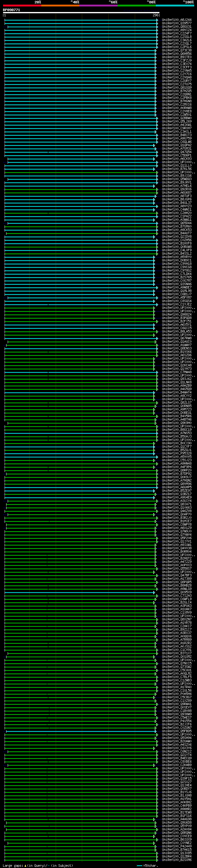Click the UniRef100_C3A2L6 entry
Screen dimensions: 197x868
coord(177,40)
